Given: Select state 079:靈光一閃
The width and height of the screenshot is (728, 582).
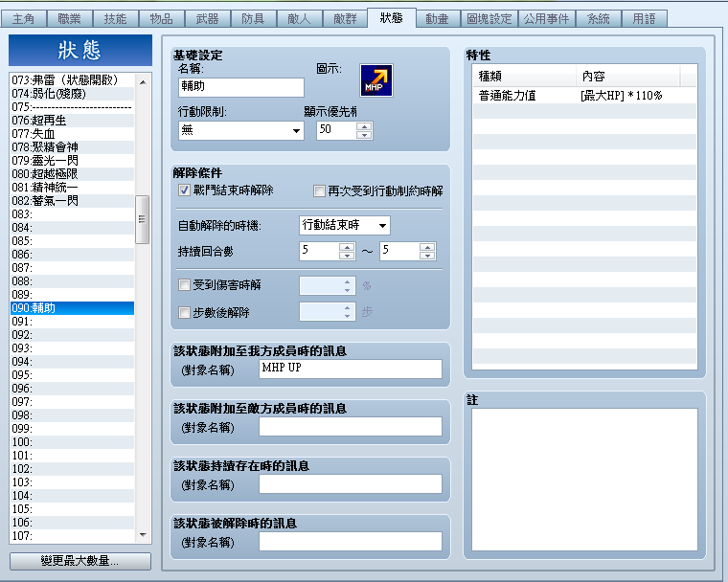Looking at the screenshot, I should click(73, 161).
